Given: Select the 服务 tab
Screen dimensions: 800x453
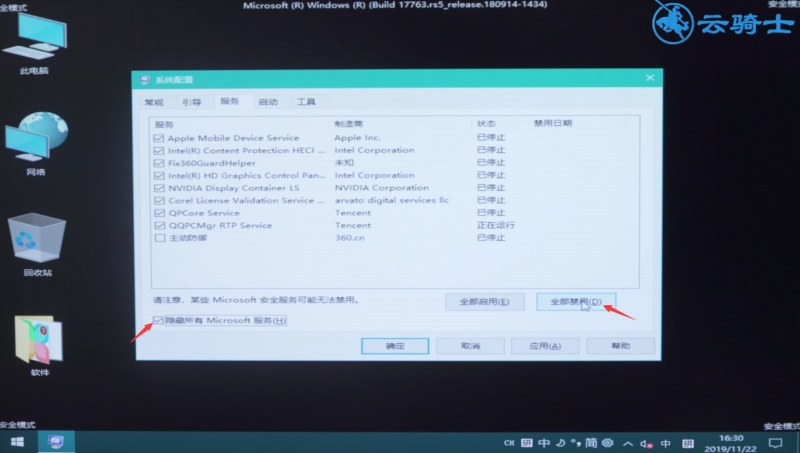Looking at the screenshot, I should coord(230,102).
